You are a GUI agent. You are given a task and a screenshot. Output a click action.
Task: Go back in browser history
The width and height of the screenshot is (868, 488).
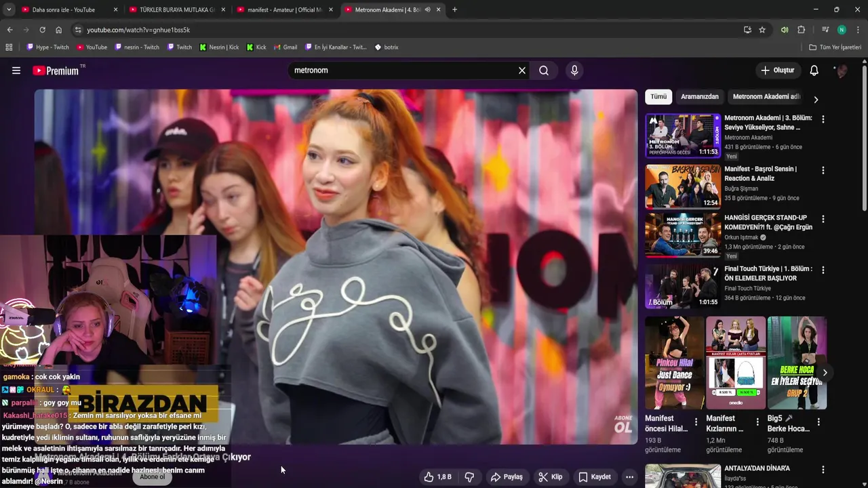pos(9,30)
